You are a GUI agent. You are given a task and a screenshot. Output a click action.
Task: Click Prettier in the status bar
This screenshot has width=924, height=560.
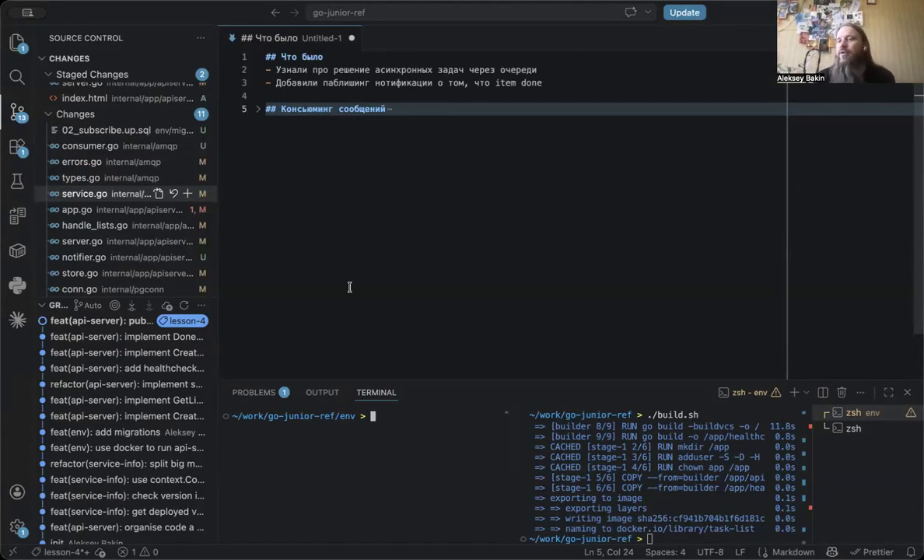pyautogui.click(x=872, y=552)
